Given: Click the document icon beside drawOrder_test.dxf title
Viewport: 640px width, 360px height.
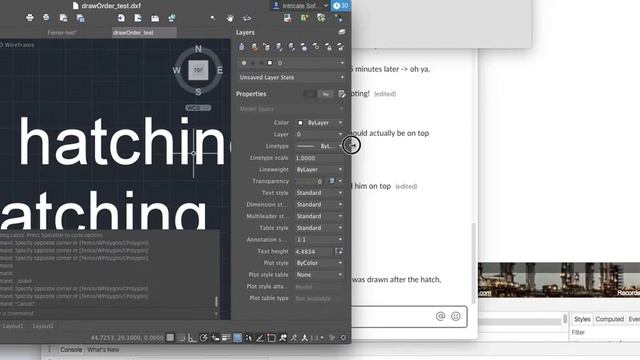Looking at the screenshot, I should [x=76, y=6].
